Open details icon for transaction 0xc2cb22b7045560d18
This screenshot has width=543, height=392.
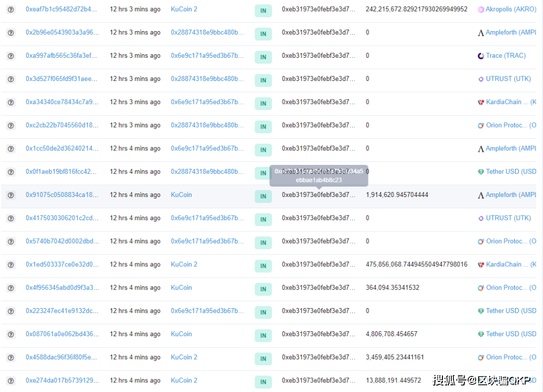pos(11,126)
